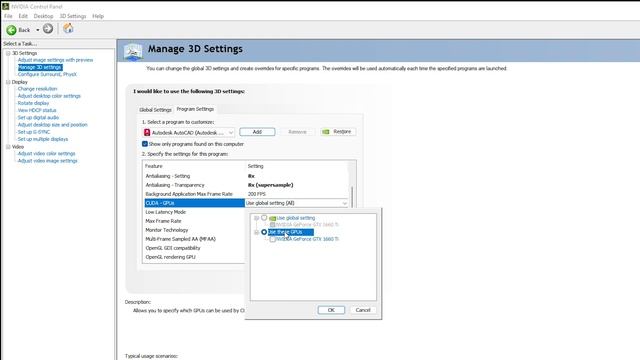Select the Low Latency Mode row

194,212
